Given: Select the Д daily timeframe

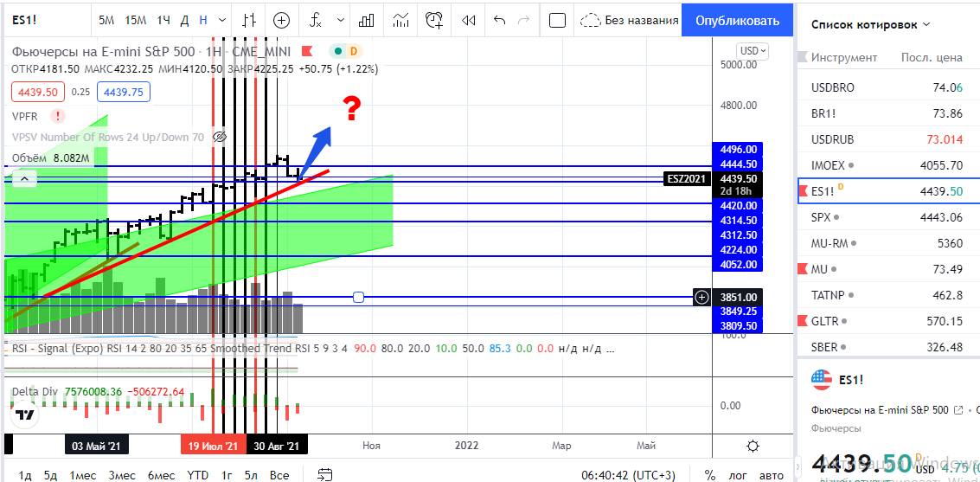Looking at the screenshot, I should point(184,20).
